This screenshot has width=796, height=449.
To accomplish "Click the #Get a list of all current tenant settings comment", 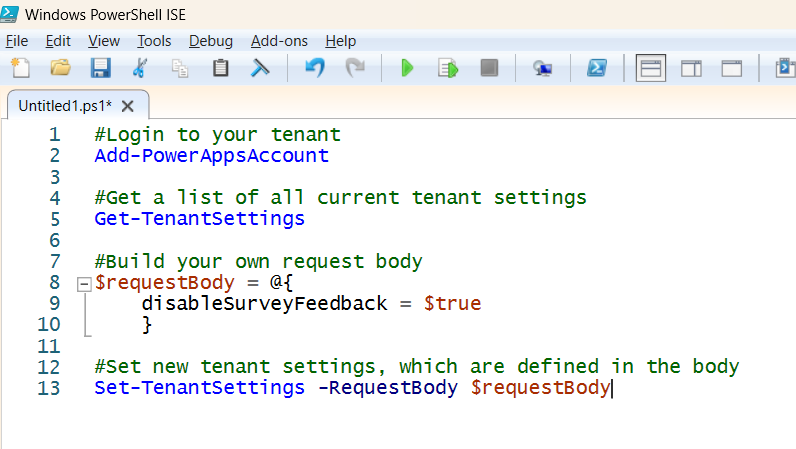I will 341,198.
